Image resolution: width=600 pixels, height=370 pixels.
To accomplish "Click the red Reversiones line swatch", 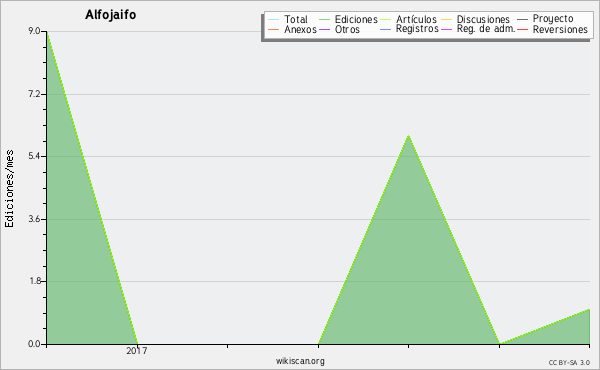I will (x=522, y=30).
